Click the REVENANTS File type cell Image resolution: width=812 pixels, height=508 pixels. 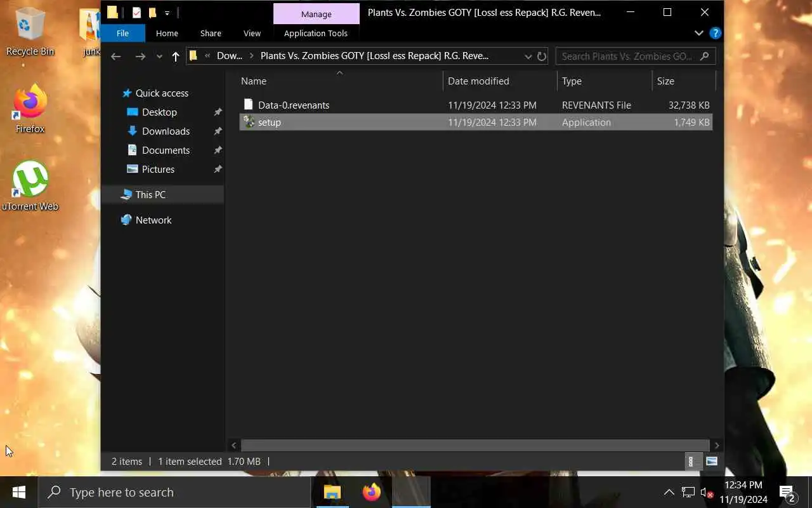tap(596, 105)
